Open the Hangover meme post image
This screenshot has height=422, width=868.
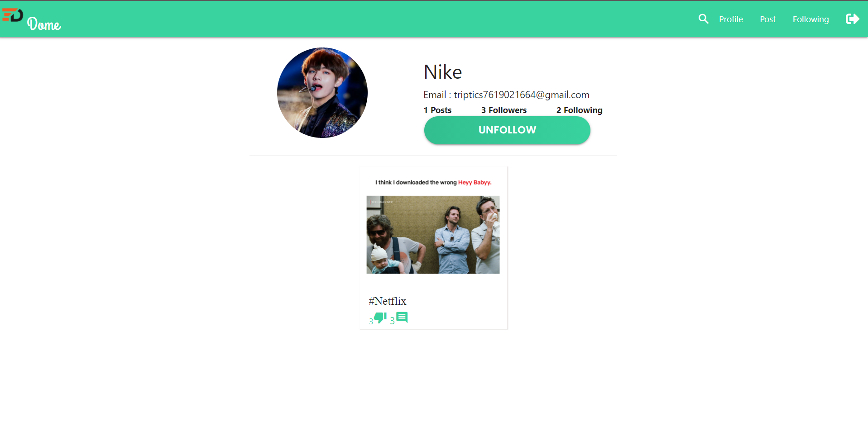point(433,235)
